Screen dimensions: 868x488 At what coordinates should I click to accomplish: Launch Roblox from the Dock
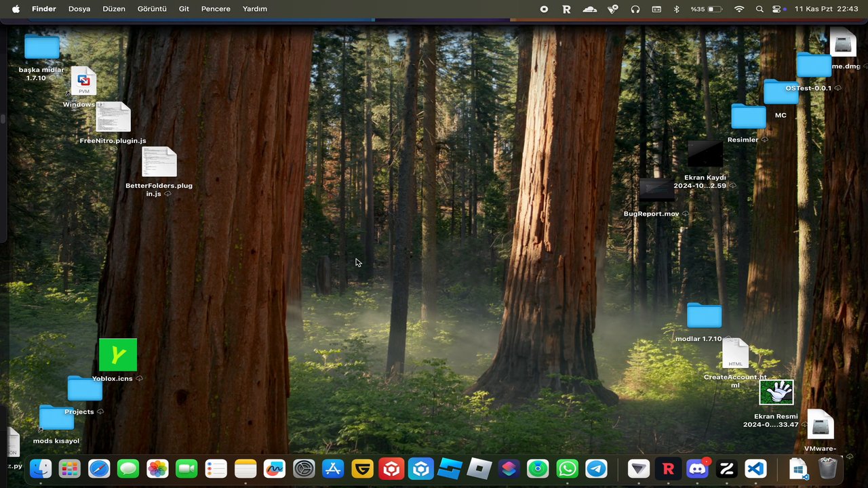click(479, 468)
